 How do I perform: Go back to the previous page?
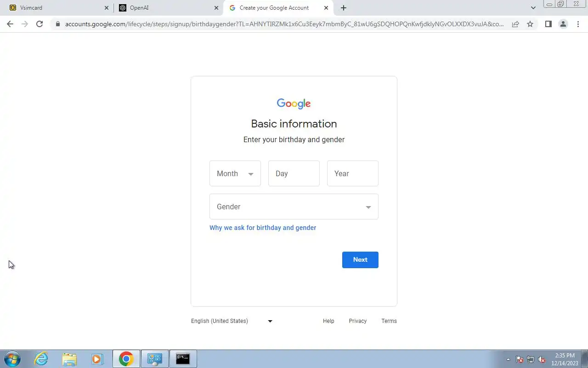(10, 24)
